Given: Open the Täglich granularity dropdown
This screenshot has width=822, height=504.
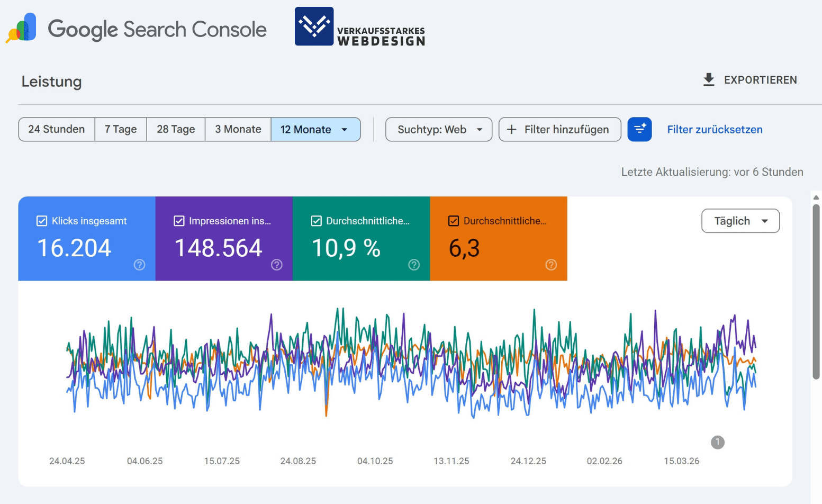Looking at the screenshot, I should point(740,221).
